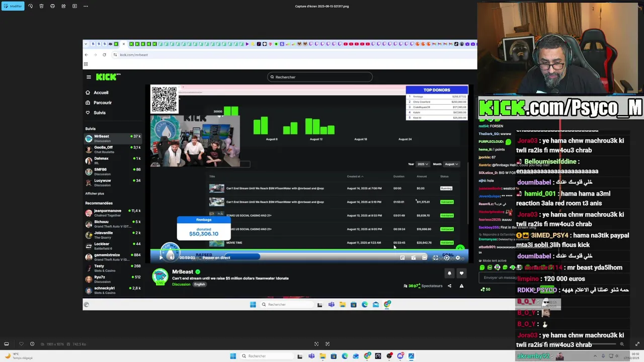The width and height of the screenshot is (644, 362).
Task: Open recommended channel schneckyirl
Action: pos(113,290)
